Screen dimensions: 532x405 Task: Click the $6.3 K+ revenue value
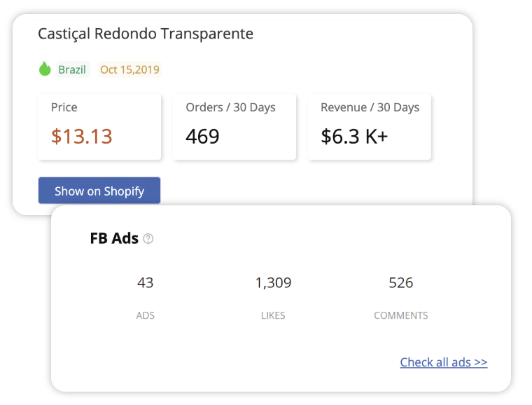(x=354, y=137)
